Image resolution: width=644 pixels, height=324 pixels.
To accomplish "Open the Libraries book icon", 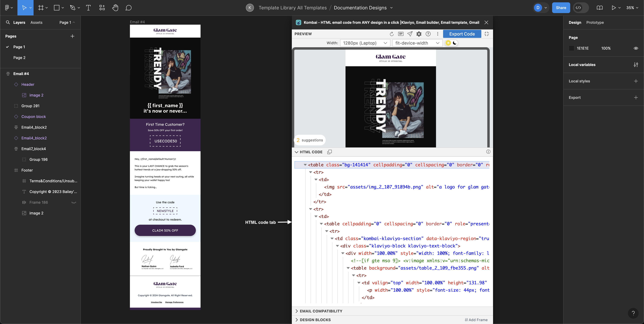I will pos(600,8).
